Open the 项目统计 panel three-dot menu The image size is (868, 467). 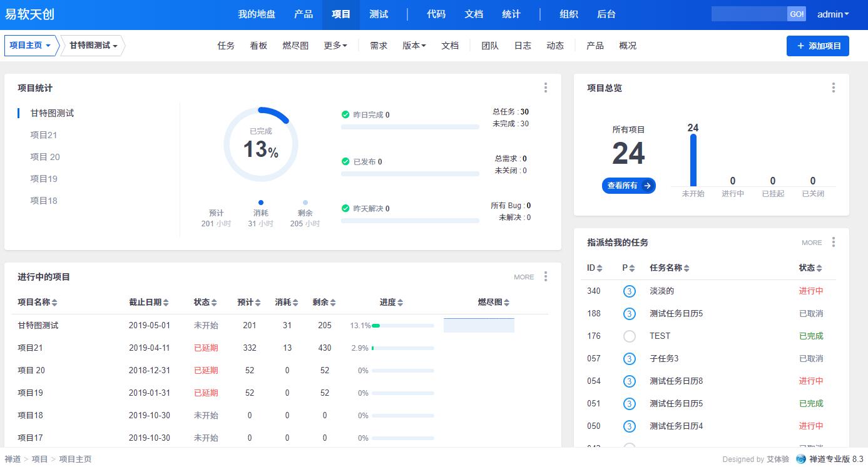(x=546, y=88)
